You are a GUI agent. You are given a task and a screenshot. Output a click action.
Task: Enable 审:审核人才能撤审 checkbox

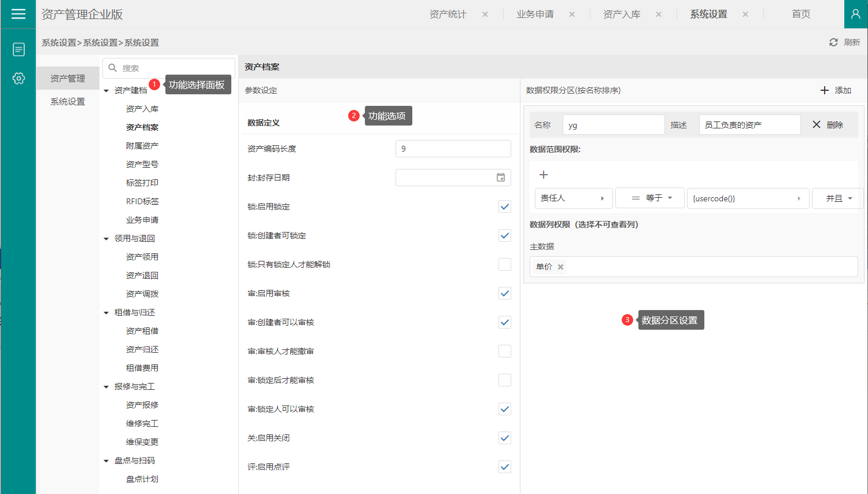(505, 351)
